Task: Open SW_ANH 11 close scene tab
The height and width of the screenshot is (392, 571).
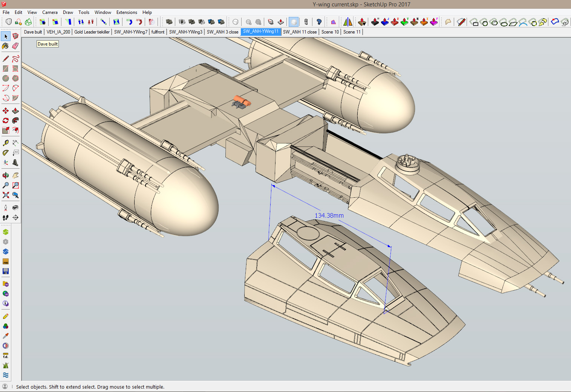Action: click(x=300, y=32)
